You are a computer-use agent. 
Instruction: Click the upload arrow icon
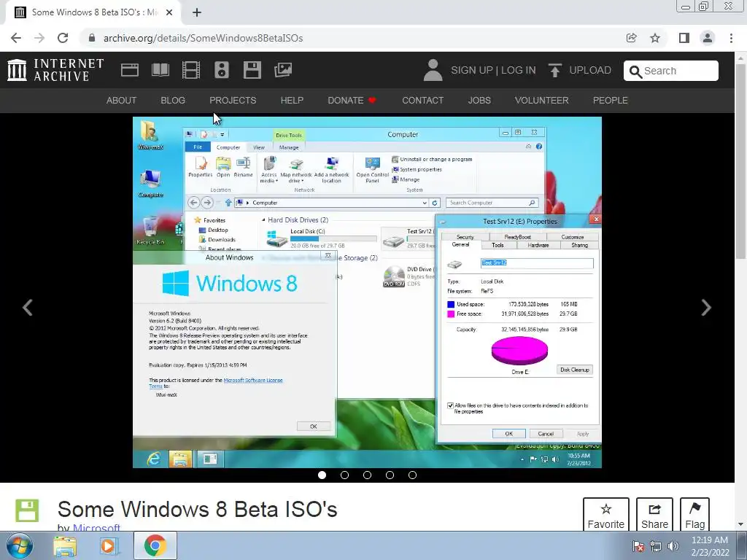(554, 70)
